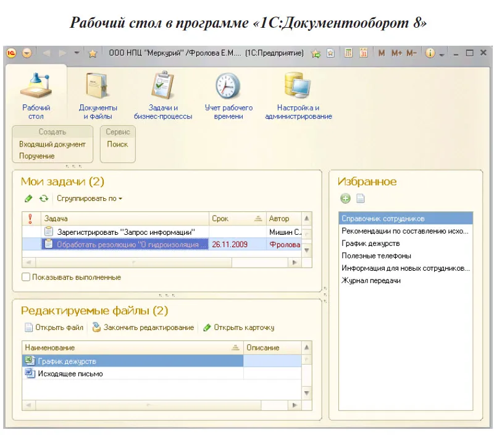494x448 pixels.
Task: Click Открыть файл button
Action: coord(54,328)
